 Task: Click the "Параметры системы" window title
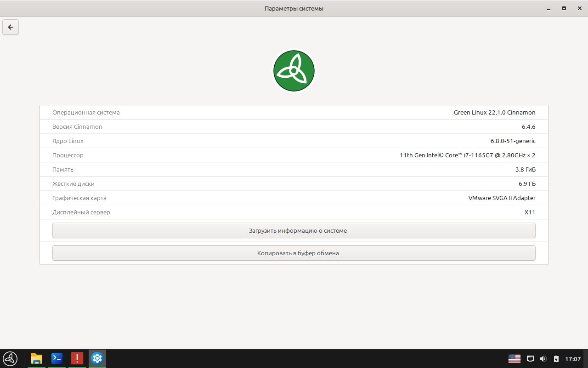click(x=294, y=8)
